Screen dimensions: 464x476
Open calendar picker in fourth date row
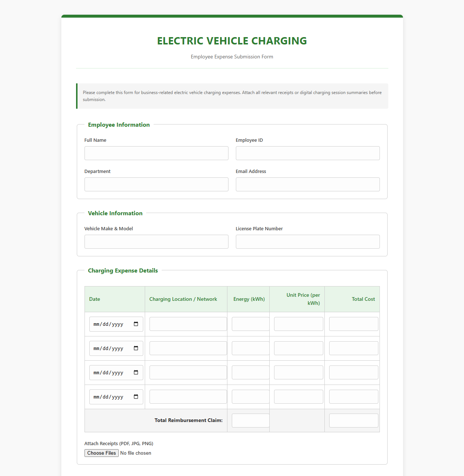[136, 397]
